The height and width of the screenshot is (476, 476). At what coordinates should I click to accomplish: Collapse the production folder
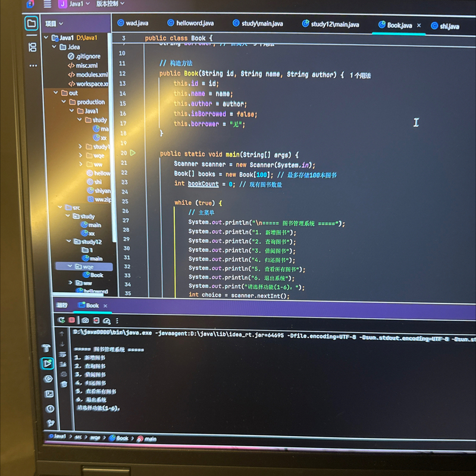pos(64,102)
